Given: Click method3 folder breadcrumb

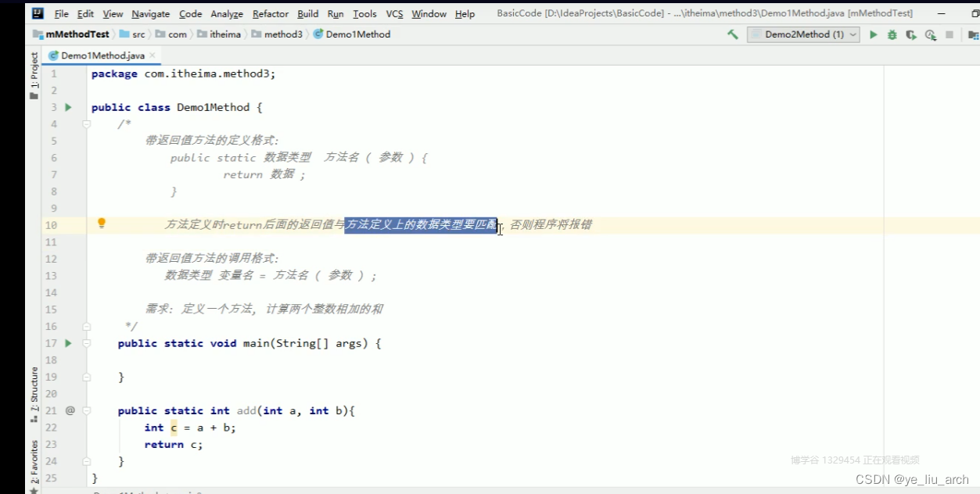Looking at the screenshot, I should click(x=277, y=34).
